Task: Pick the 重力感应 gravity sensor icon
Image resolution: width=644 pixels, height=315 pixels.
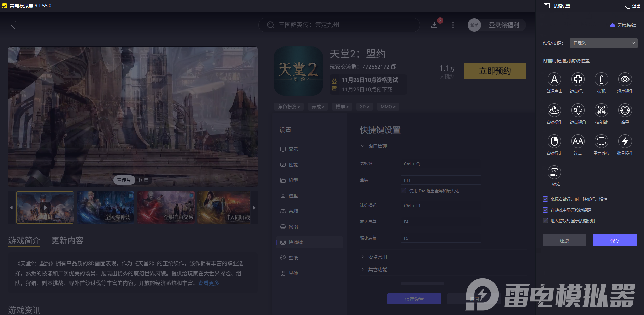Action: point(601,142)
